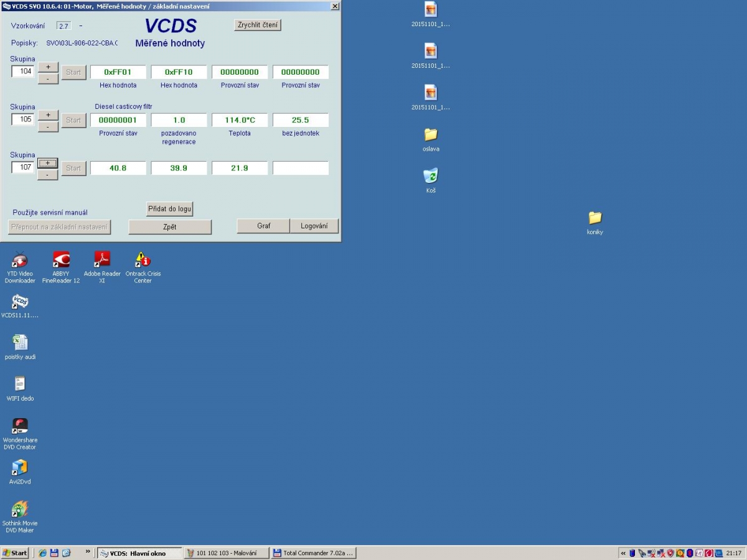The width and height of the screenshot is (747, 560).
Task: Click the 40.8 value in group 107
Action: (118, 168)
